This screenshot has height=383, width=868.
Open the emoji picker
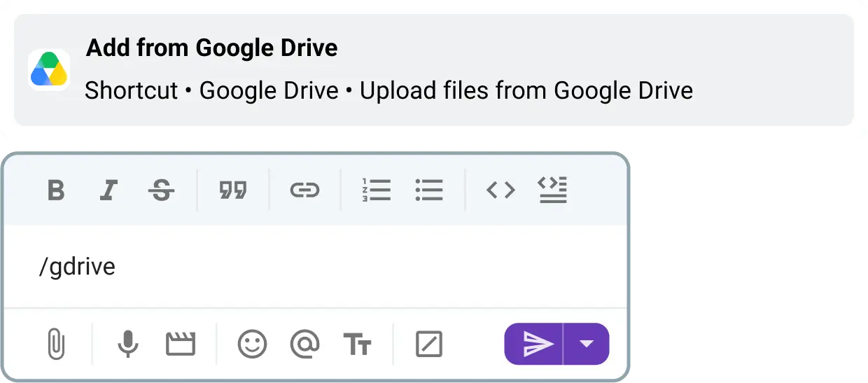click(x=252, y=344)
